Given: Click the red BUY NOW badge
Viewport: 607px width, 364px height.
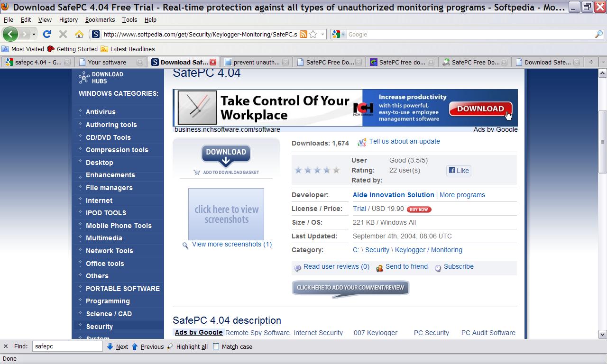Looking at the screenshot, I should pos(419,209).
